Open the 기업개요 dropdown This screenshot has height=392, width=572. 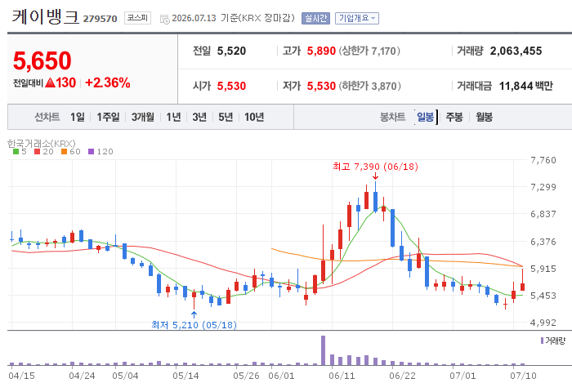coord(357,18)
